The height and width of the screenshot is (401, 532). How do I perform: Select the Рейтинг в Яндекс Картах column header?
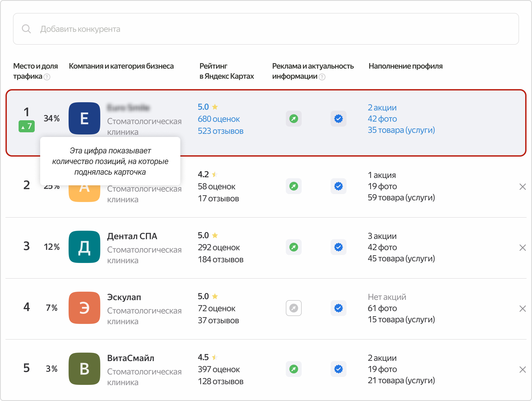click(x=227, y=71)
